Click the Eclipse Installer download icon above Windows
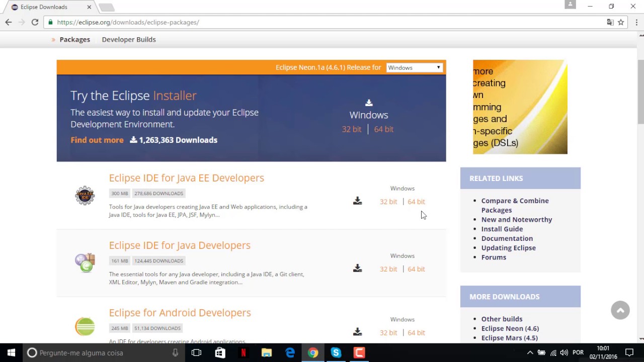The image size is (644, 362). tap(369, 103)
